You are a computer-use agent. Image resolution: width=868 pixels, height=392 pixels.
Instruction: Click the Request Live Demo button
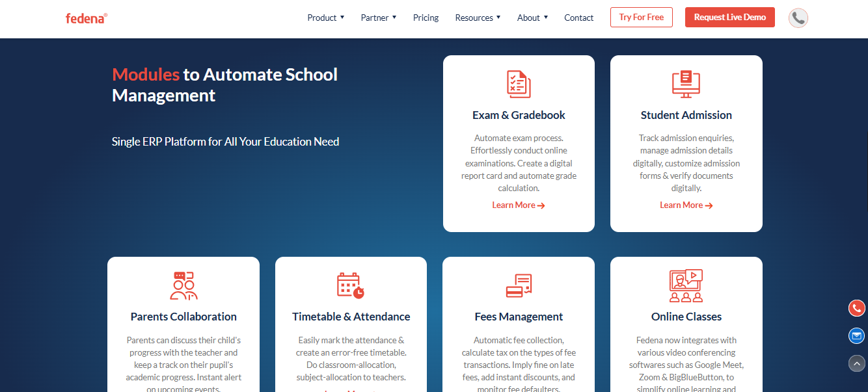point(730,18)
